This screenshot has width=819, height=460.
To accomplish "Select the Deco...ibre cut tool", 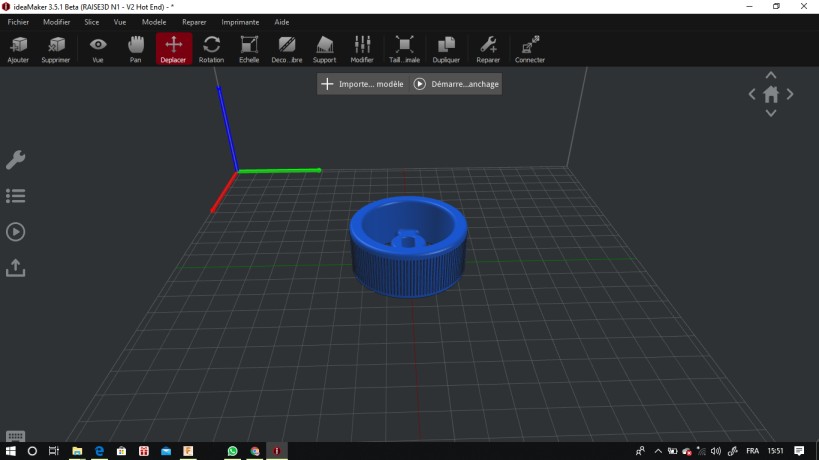I will (x=287, y=49).
